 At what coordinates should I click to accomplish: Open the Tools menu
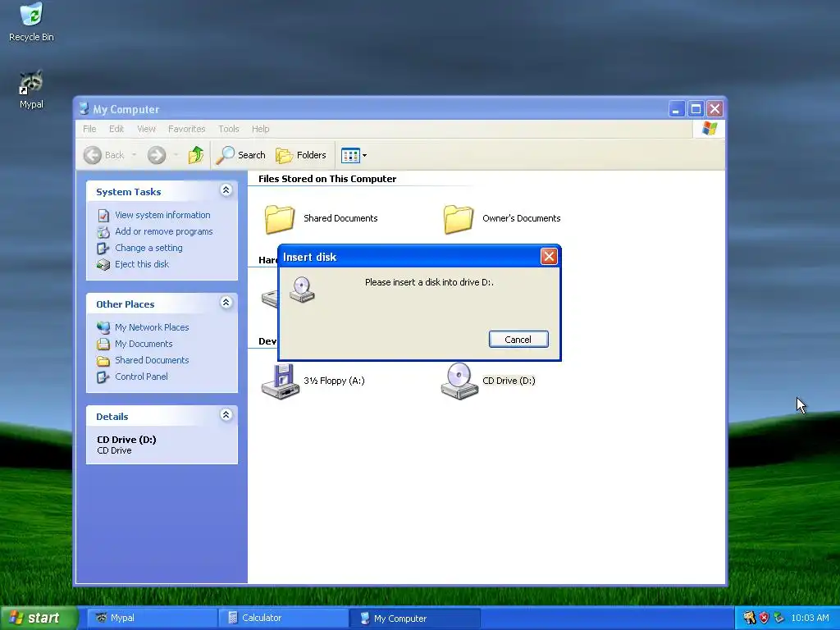point(229,129)
